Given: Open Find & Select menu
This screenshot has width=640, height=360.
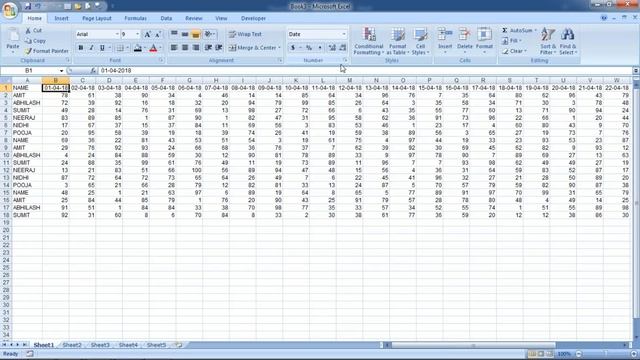Looking at the screenshot, I should (x=568, y=41).
